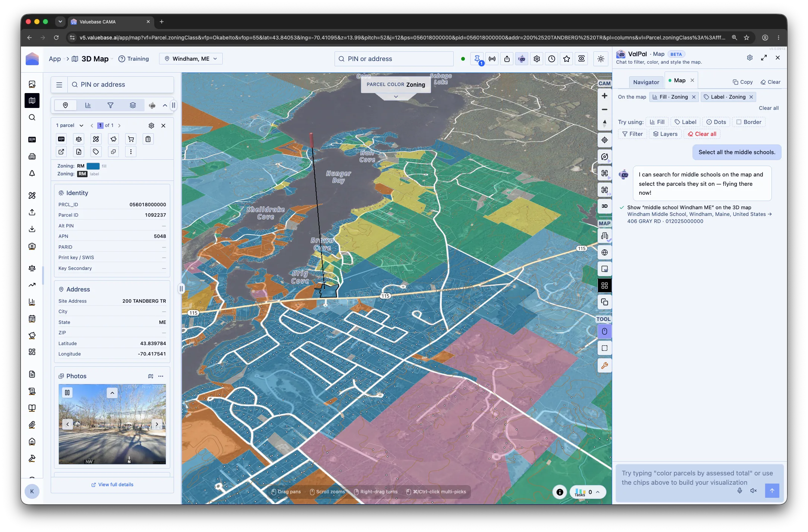Click the Training link in header
The width and height of the screenshot is (808, 532).
133,59
